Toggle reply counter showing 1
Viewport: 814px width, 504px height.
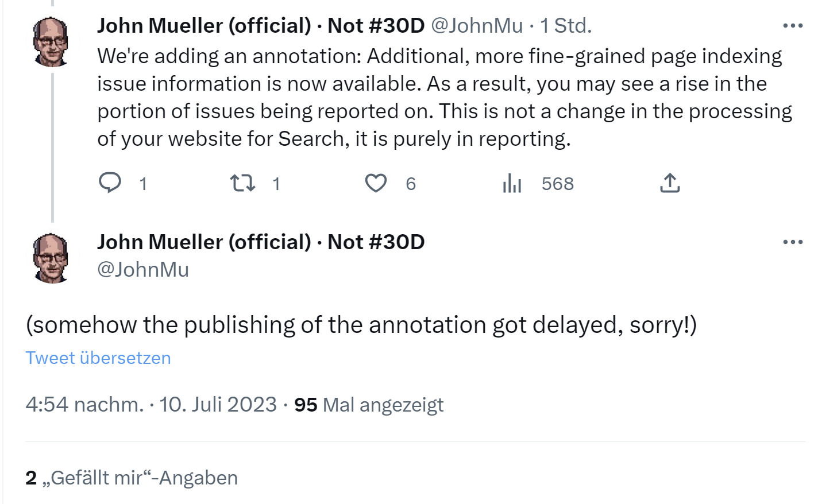[126, 183]
